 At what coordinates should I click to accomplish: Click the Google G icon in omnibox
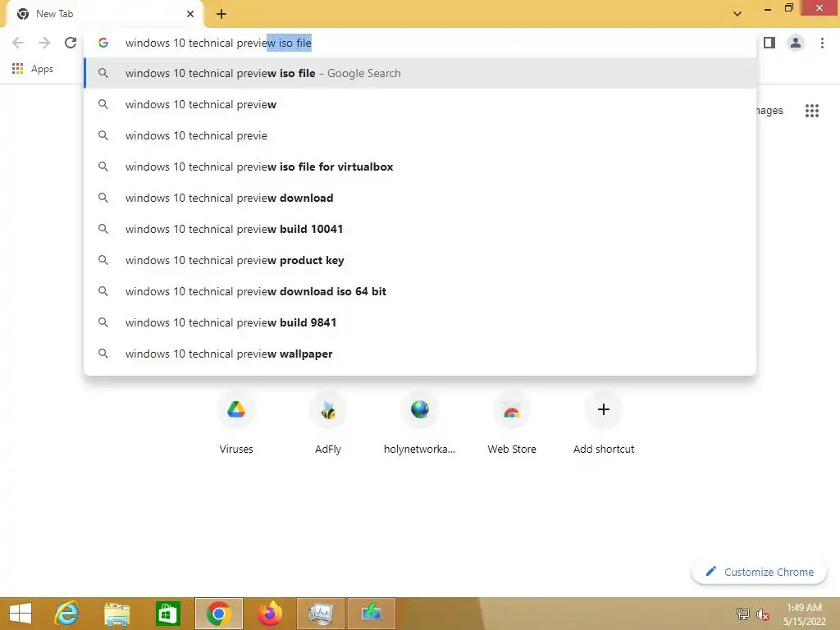103,43
